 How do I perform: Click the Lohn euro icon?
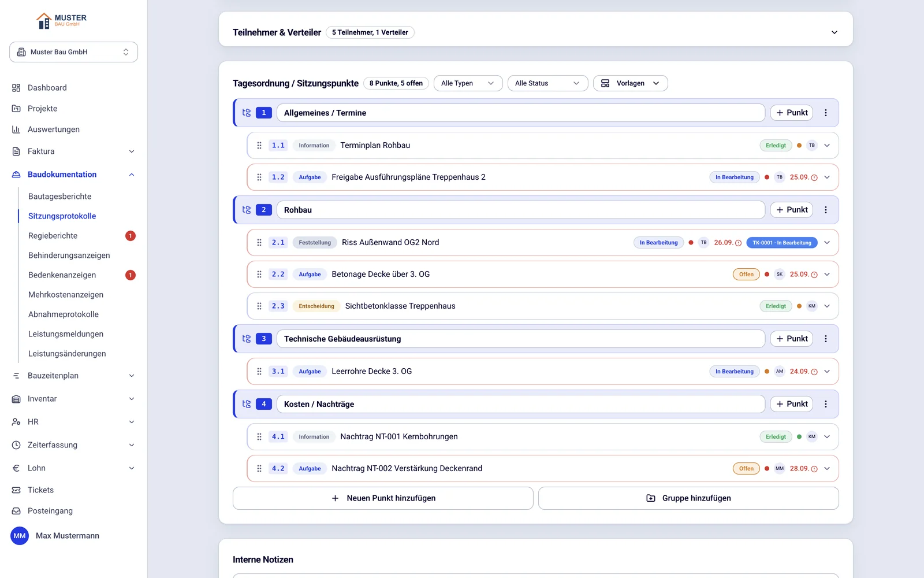click(16, 468)
